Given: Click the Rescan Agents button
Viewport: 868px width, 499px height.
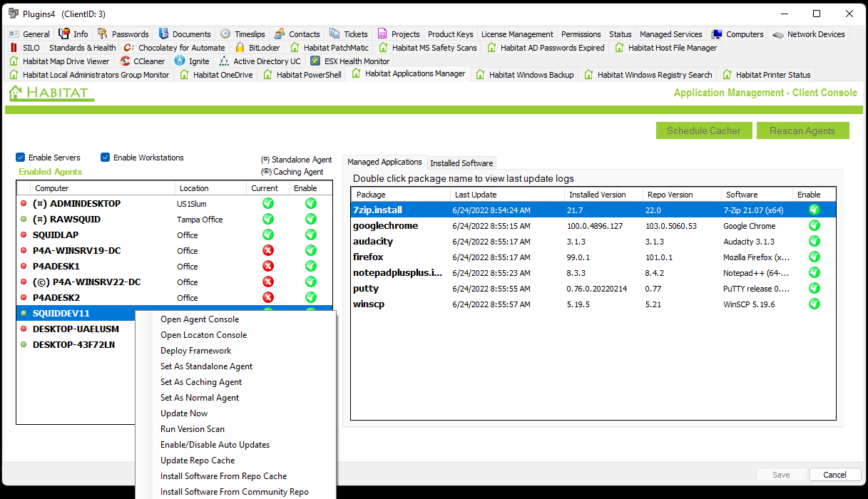Looking at the screenshot, I should [802, 130].
